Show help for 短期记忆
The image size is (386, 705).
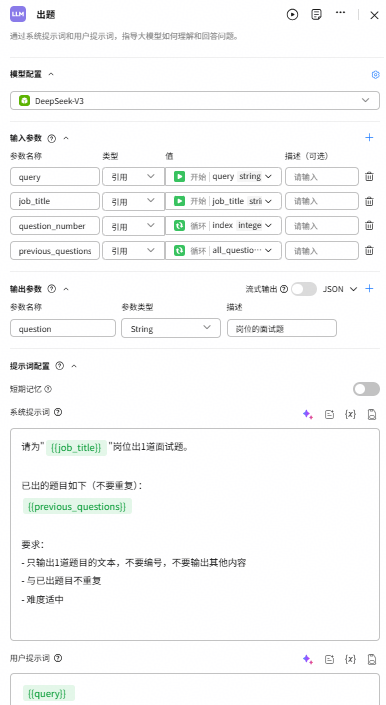point(49,389)
